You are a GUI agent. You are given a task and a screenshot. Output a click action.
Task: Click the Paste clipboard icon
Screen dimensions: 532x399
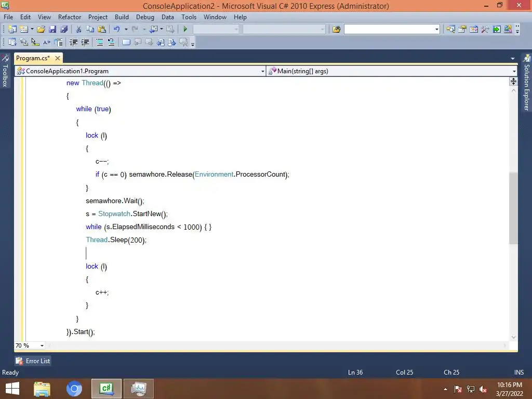(102, 29)
